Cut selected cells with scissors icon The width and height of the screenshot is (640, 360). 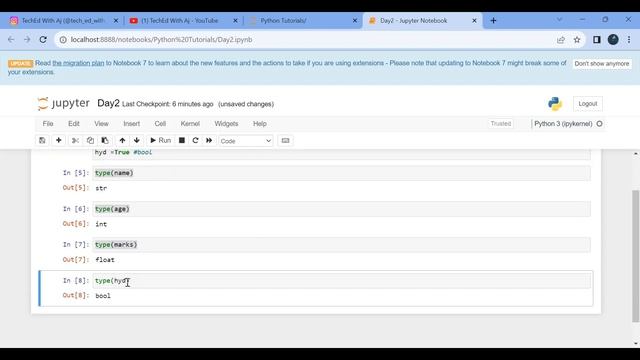(x=75, y=140)
